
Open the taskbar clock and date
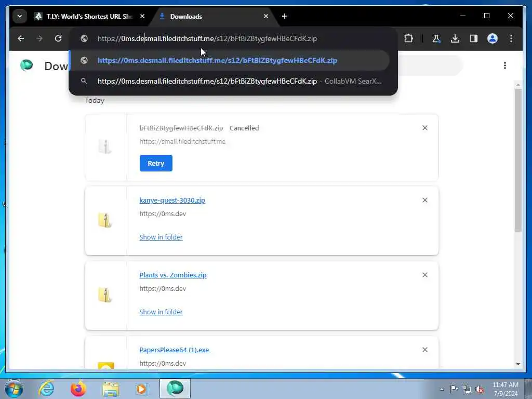(x=505, y=389)
